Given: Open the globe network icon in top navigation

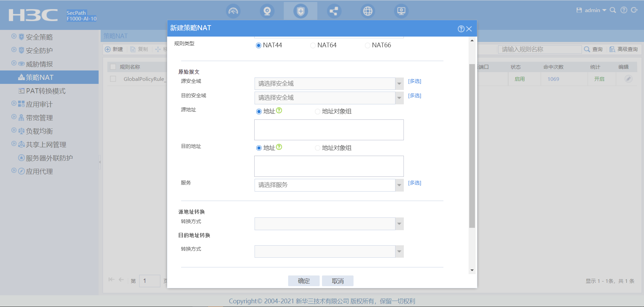Looking at the screenshot, I should point(368,11).
